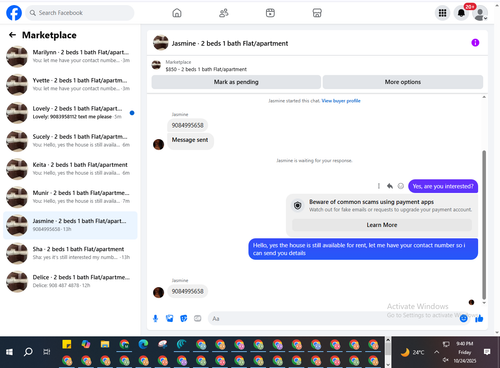Click the blue 'Hello, yes the house' message
500x368 pixels.
363,249
